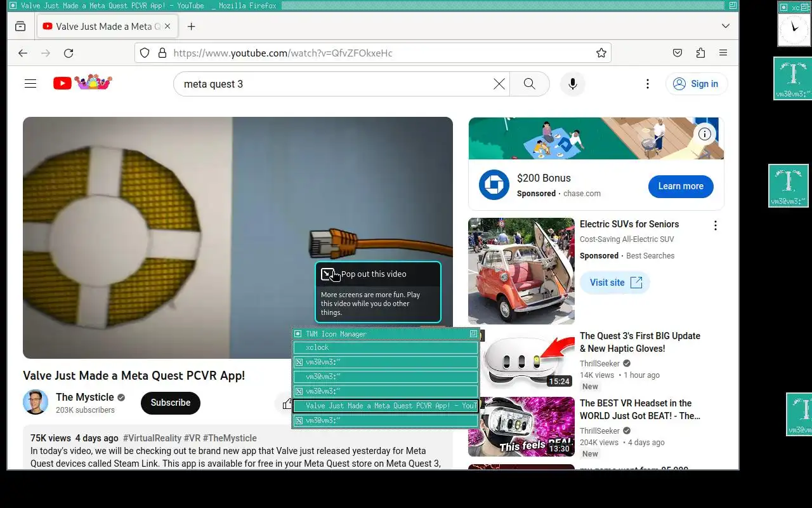Image resolution: width=812 pixels, height=508 pixels.
Task: Open the Firefox extensions panel
Action: click(x=700, y=53)
